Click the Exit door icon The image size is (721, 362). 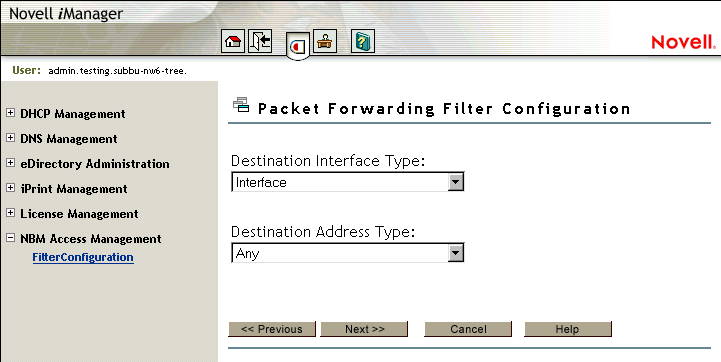click(260, 41)
